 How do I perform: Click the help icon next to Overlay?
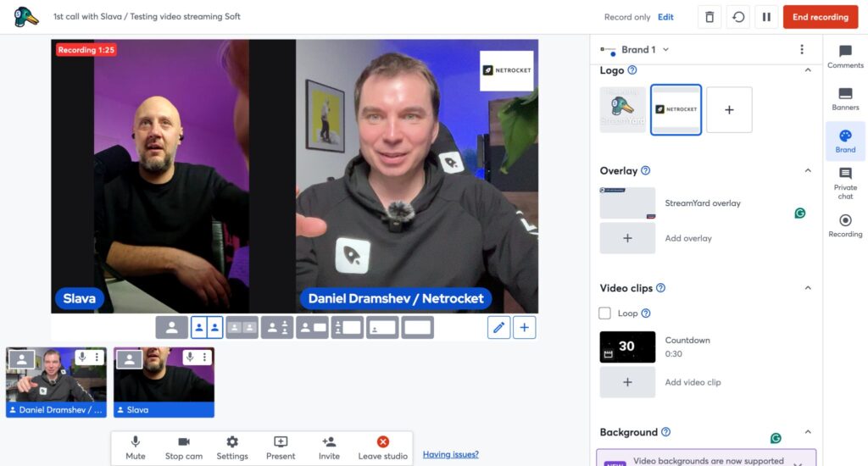(645, 170)
